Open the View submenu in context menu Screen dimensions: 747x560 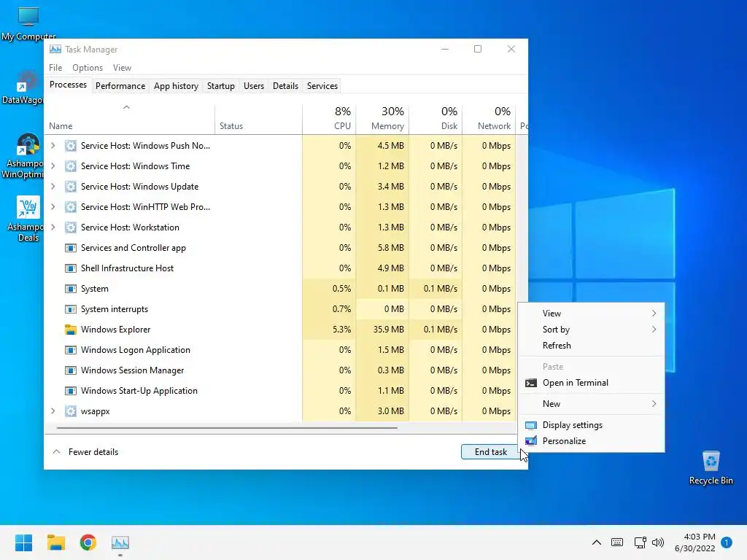[591, 314]
